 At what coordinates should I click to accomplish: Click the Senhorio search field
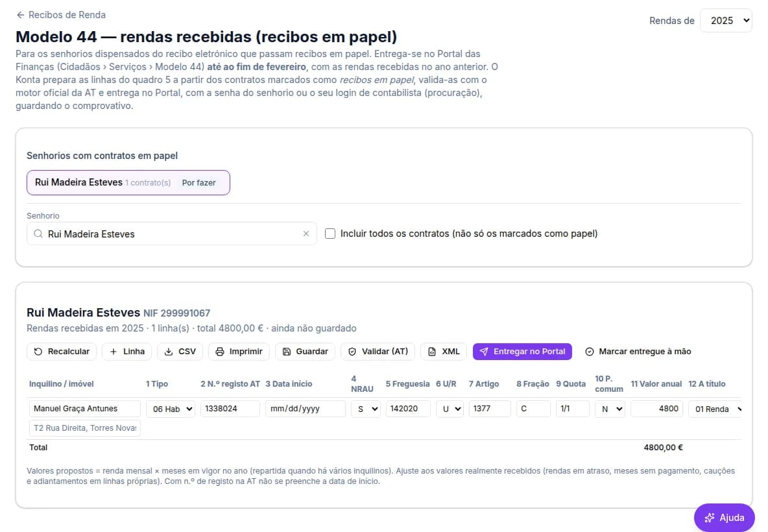171,234
